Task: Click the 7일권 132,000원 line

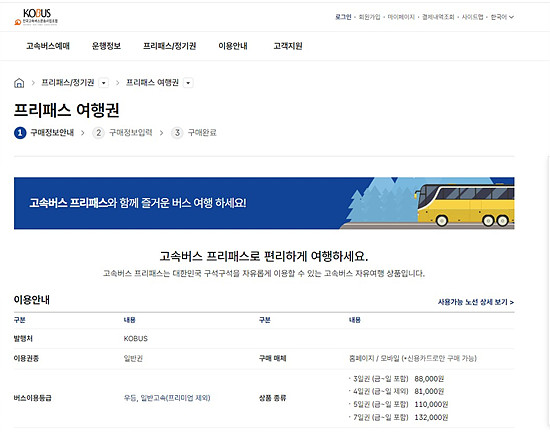Action: coord(398,417)
